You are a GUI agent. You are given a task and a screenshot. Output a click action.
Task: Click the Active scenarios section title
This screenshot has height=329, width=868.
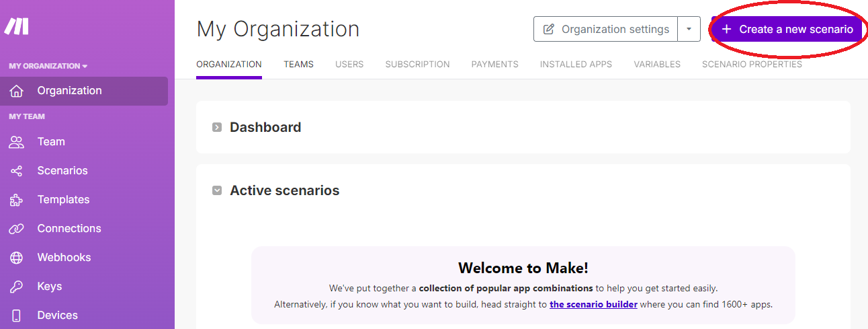click(x=285, y=190)
